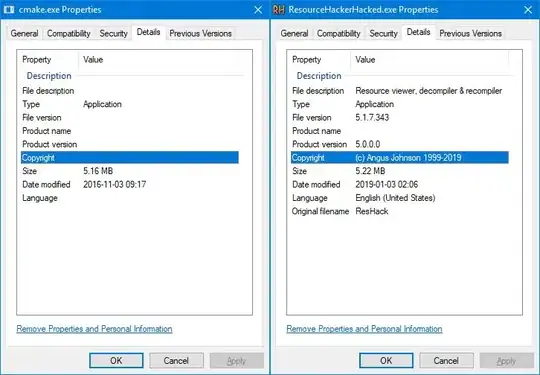Click OK in ResourceHackerHacked Properties
Viewport: 540px width, 375px height.
pyautogui.click(x=386, y=361)
